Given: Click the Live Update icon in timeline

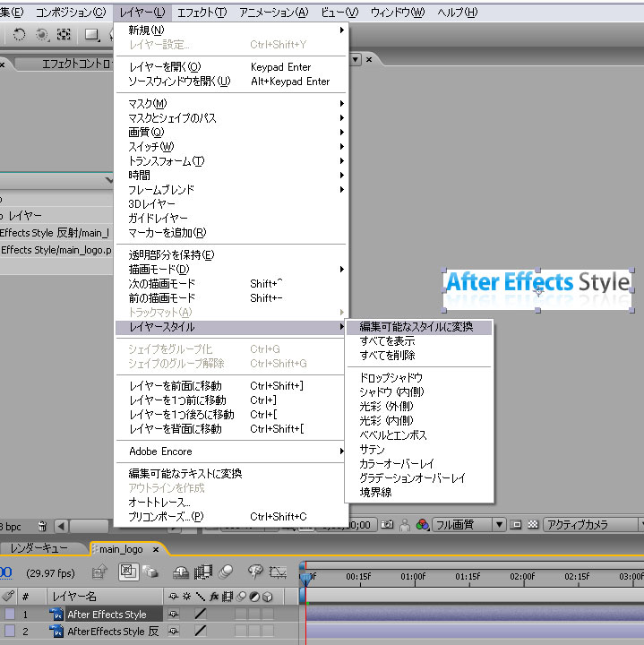Looking at the screenshot, I should [x=128, y=572].
